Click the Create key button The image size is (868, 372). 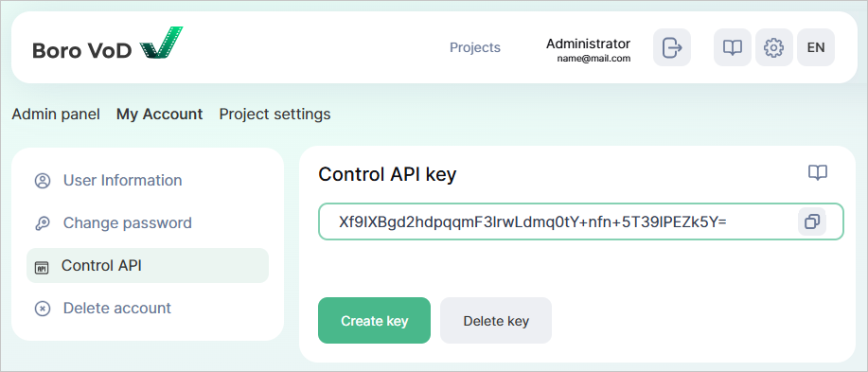(x=374, y=321)
